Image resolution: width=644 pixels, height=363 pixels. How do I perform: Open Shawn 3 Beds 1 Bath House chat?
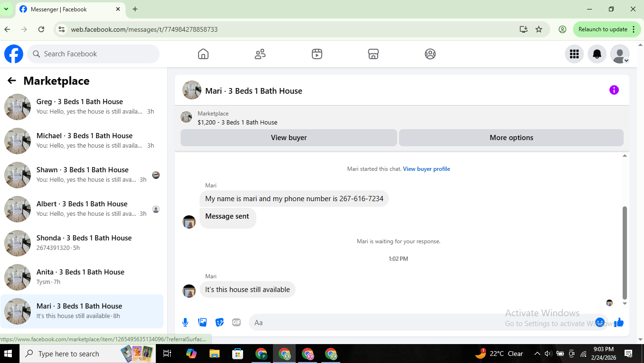(x=82, y=175)
